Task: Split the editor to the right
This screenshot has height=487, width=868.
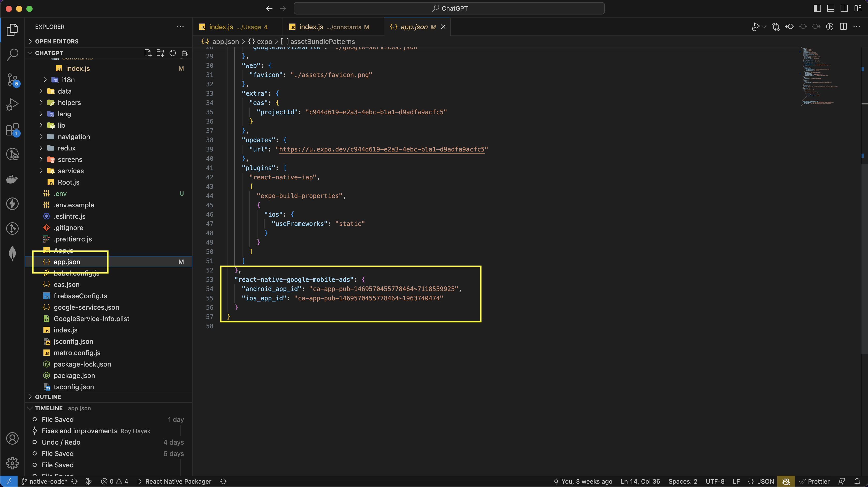Action: (x=843, y=27)
